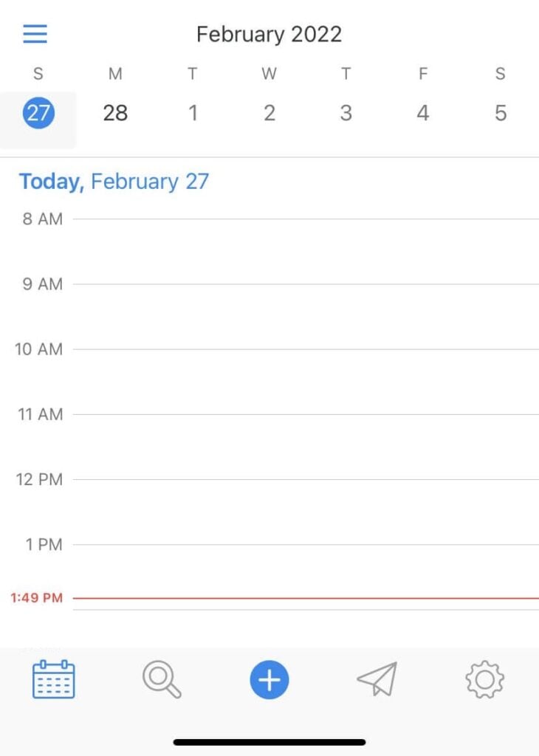Select Sunday the 27th
This screenshot has width=539, height=756.
tap(38, 113)
